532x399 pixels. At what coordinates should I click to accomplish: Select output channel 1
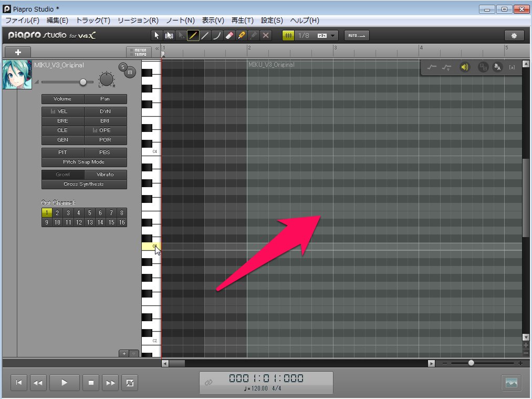click(47, 213)
